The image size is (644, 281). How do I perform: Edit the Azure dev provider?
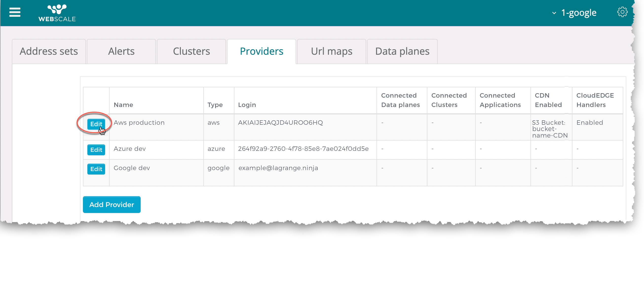(96, 150)
